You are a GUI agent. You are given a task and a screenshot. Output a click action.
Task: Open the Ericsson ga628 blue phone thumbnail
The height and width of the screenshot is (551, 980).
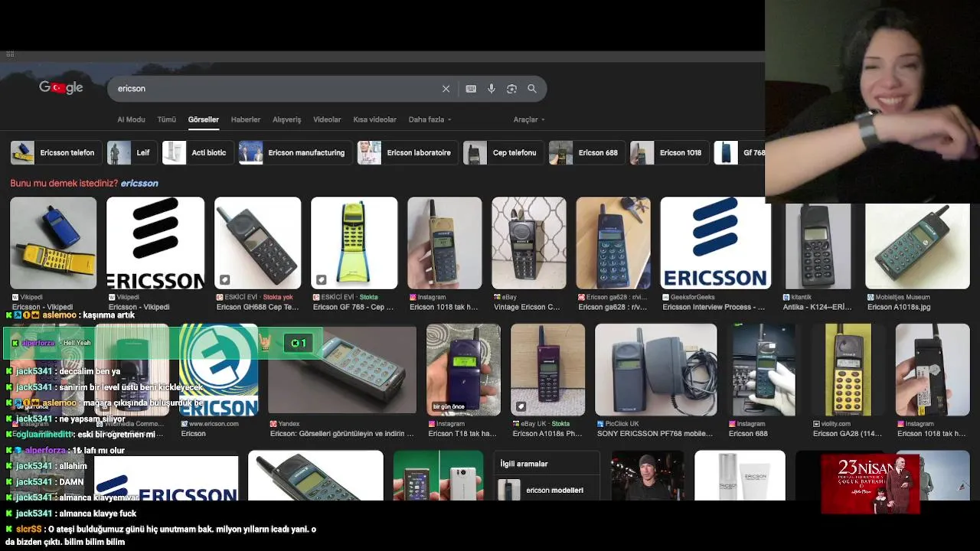click(613, 243)
